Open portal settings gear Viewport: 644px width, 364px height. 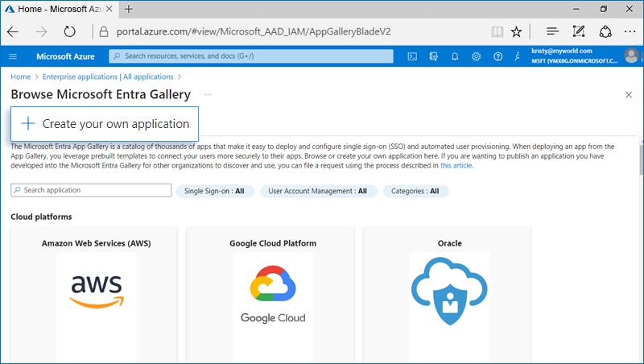477,56
